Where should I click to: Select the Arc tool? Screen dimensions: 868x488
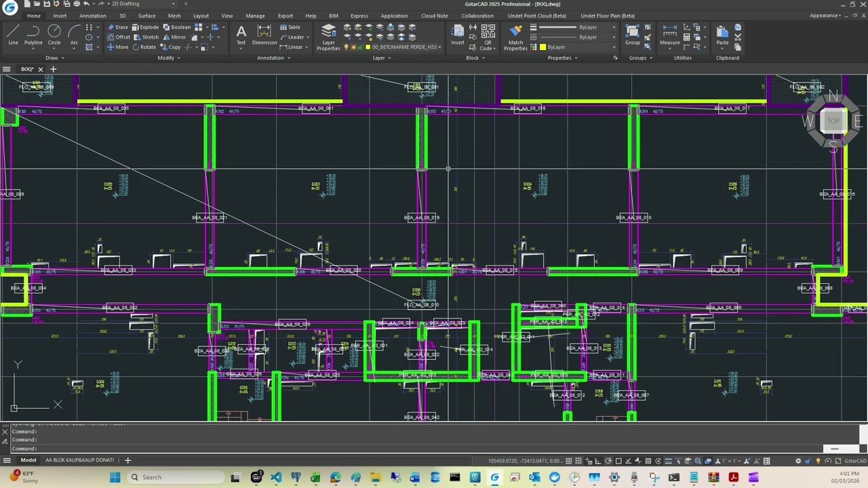(x=74, y=35)
